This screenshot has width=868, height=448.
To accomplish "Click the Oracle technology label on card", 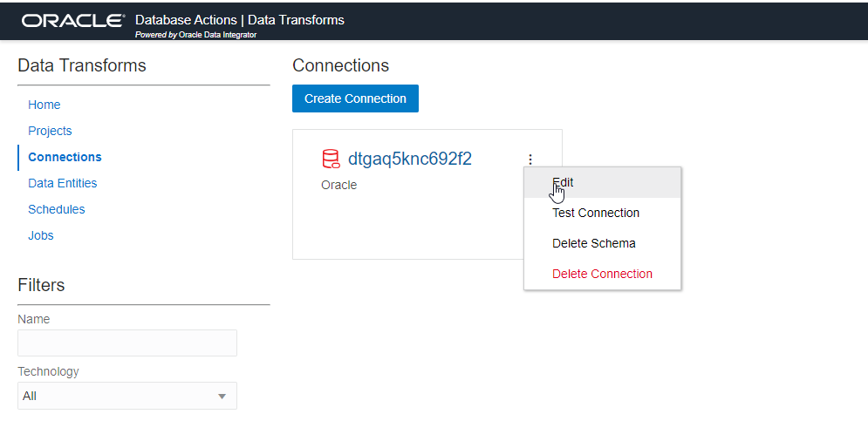I will pyautogui.click(x=339, y=185).
